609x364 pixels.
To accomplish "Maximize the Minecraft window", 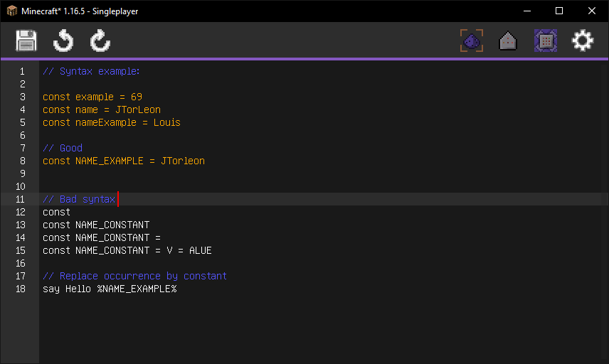I will 559,11.
